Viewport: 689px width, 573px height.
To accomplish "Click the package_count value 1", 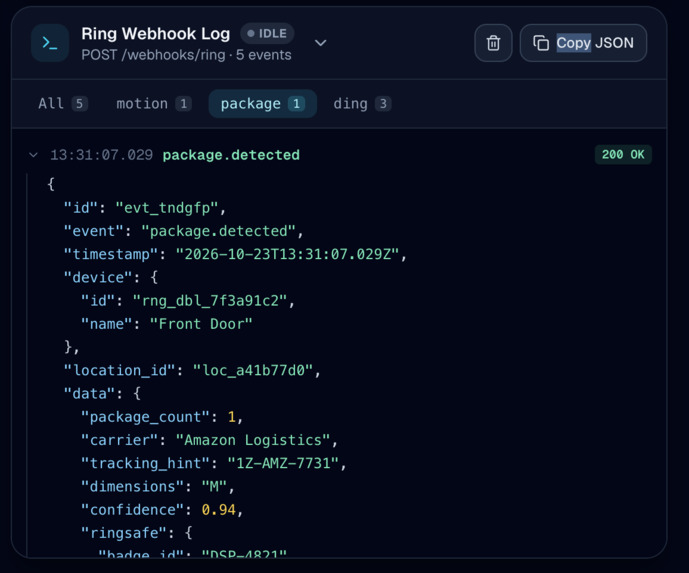I will coord(232,417).
